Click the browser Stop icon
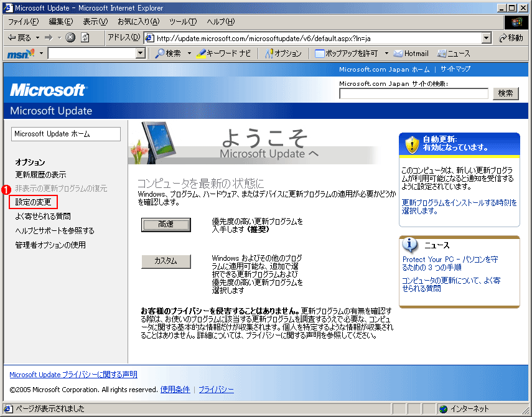The height and width of the screenshot is (417, 532). pyautogui.click(x=70, y=38)
